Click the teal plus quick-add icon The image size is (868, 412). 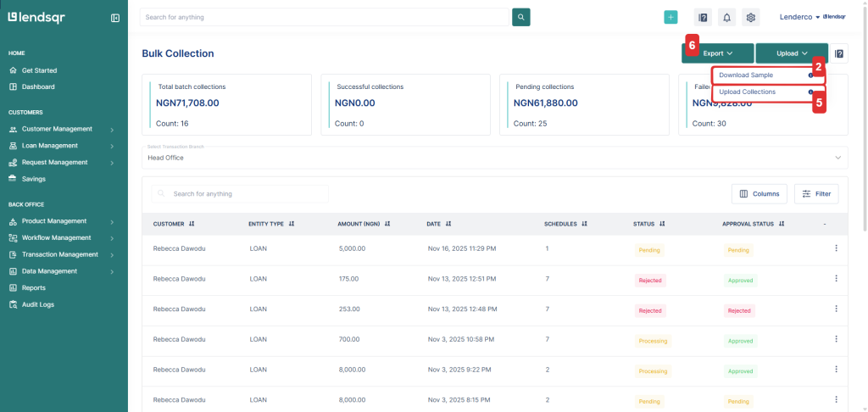click(670, 17)
